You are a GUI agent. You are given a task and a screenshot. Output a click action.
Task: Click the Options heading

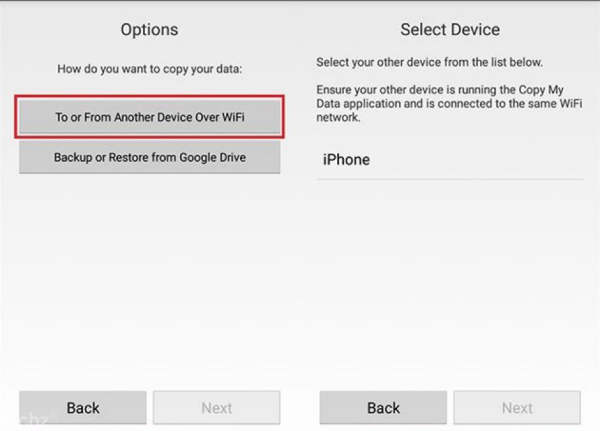point(149,30)
